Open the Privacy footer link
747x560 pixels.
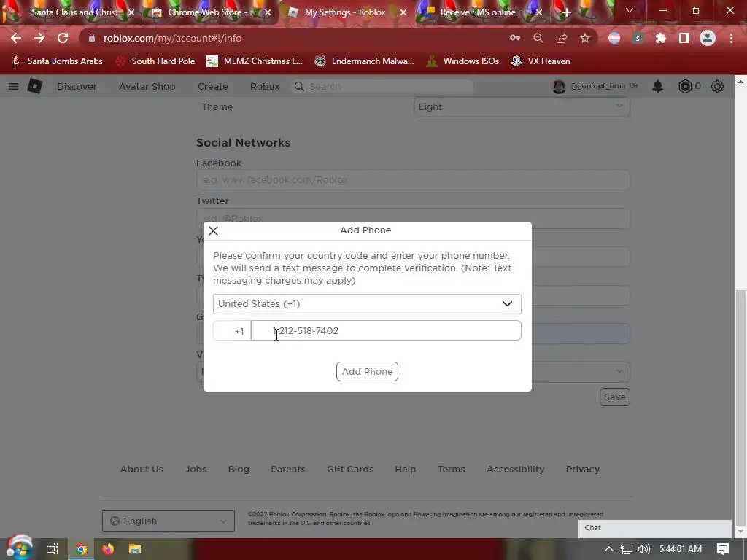click(583, 469)
